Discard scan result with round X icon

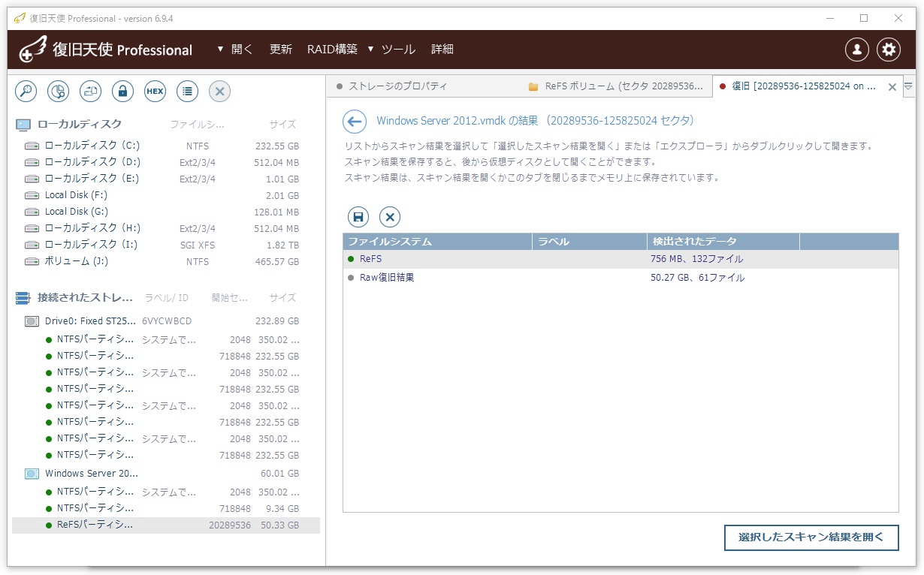(x=390, y=218)
